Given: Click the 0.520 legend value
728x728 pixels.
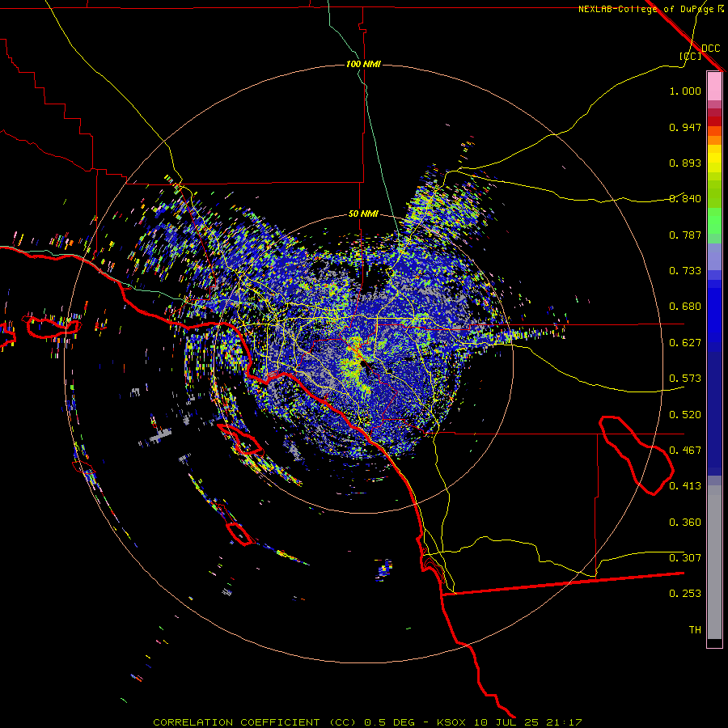Looking at the screenshot, I should (685, 415).
